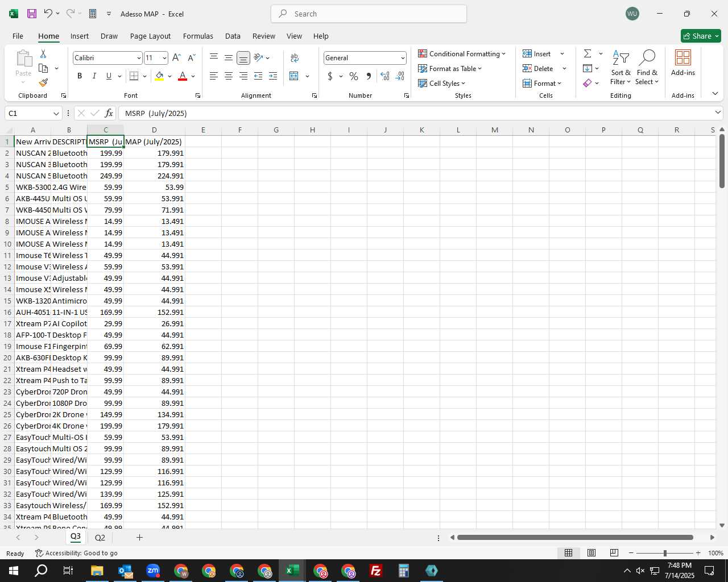The width and height of the screenshot is (728, 582).
Task: Add a new sheet with the plus button
Action: tap(139, 537)
